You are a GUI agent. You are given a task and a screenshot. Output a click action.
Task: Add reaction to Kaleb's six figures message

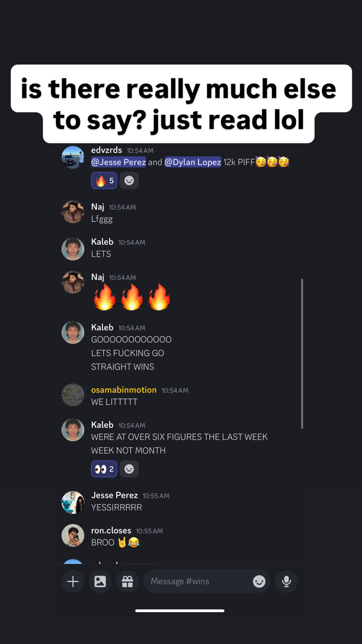pyautogui.click(x=129, y=469)
